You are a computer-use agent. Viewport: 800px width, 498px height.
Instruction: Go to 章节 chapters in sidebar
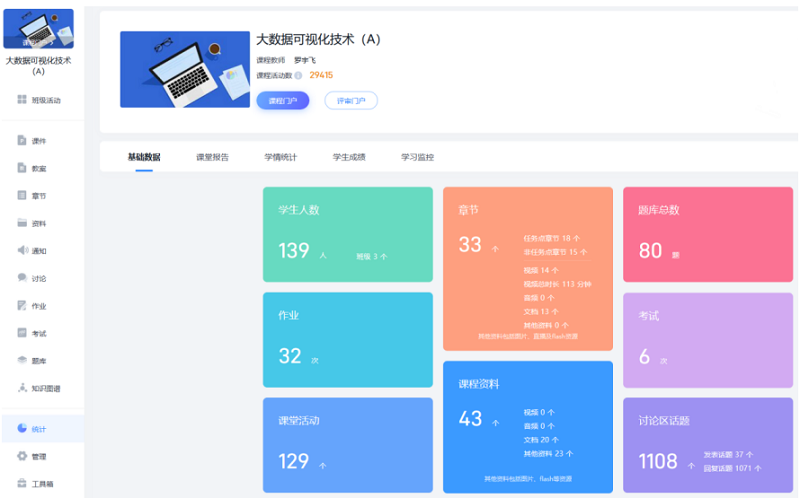(22, 196)
